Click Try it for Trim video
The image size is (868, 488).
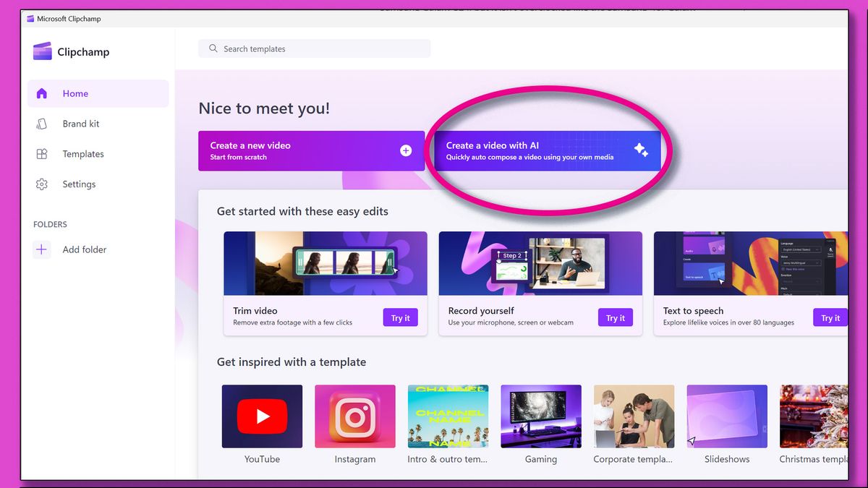coord(400,317)
